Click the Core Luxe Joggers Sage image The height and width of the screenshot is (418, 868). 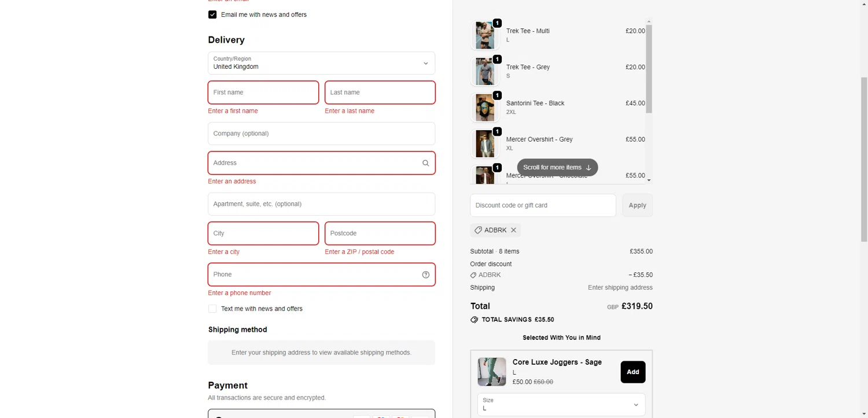click(492, 371)
